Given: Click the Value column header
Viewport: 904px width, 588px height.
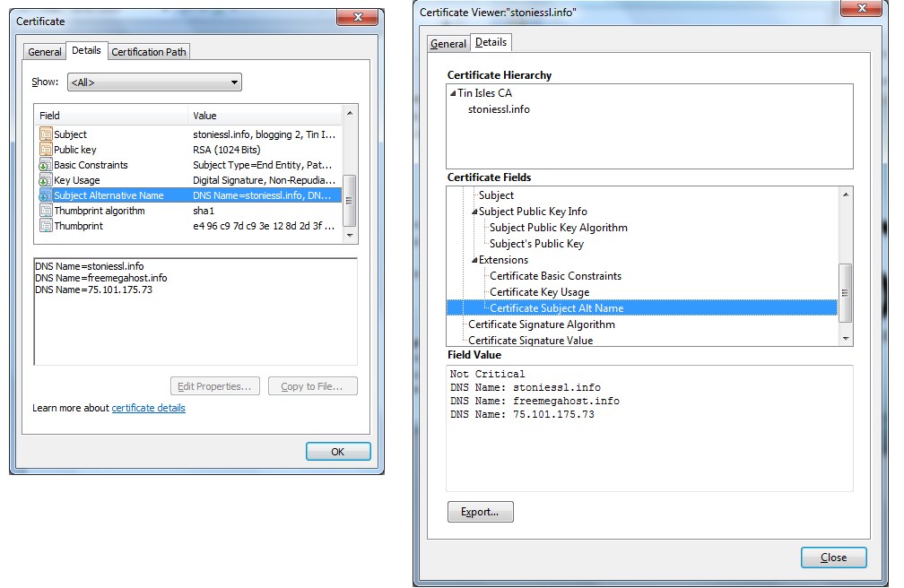Looking at the screenshot, I should point(265,116).
